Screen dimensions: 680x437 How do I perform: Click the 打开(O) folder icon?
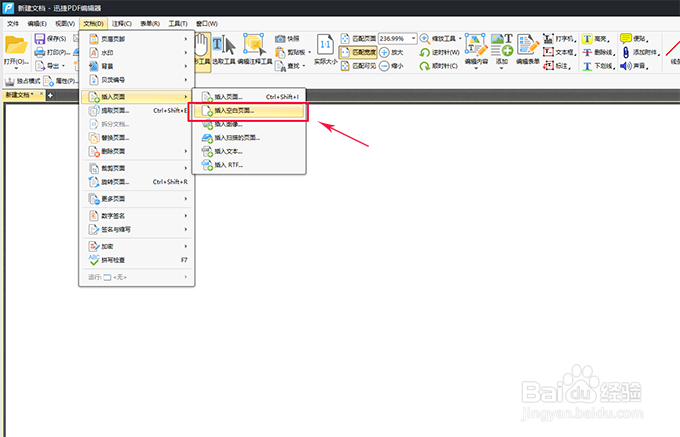click(16, 45)
